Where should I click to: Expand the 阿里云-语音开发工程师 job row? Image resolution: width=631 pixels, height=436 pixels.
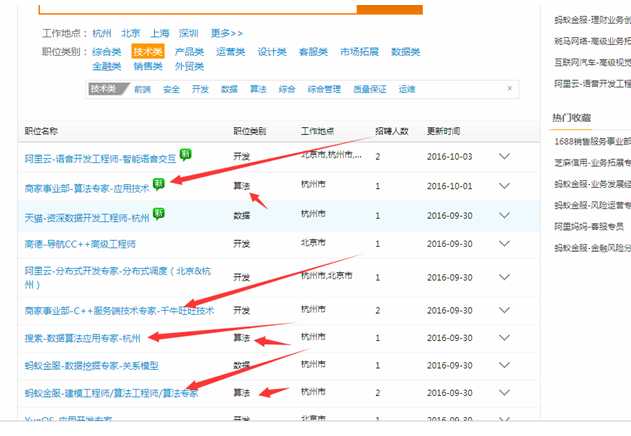(504, 156)
